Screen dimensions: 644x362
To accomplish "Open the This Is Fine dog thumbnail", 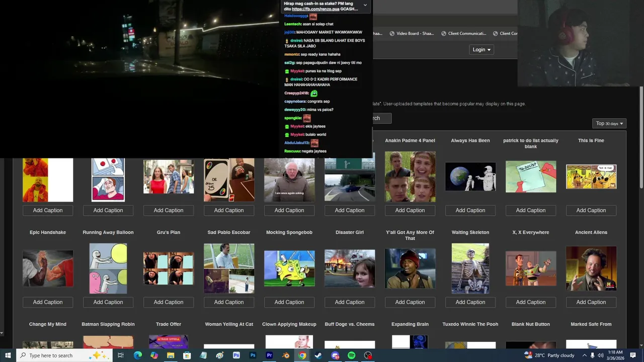I will (591, 177).
